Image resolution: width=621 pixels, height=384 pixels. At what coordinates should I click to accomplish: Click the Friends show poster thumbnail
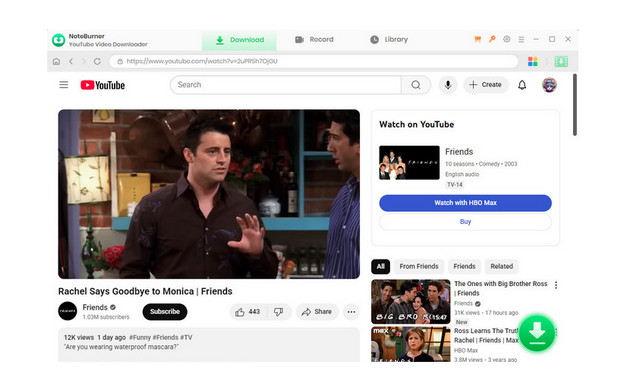[x=409, y=163]
